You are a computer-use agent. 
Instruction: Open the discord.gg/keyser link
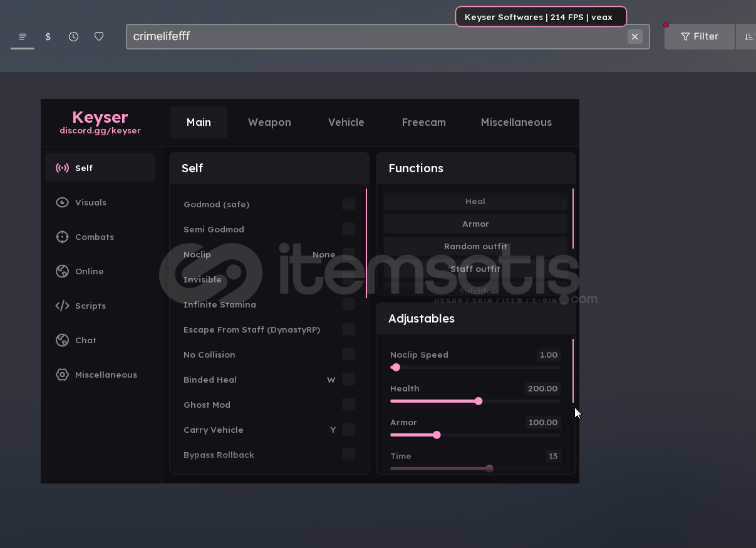100,131
